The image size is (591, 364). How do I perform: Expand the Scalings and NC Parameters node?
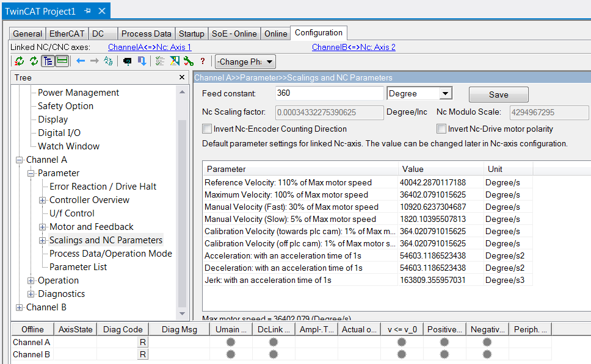pos(43,241)
